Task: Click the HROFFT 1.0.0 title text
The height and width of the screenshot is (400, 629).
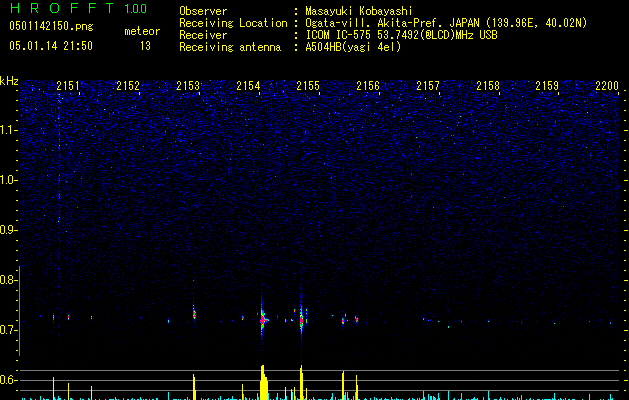Action: coord(78,8)
